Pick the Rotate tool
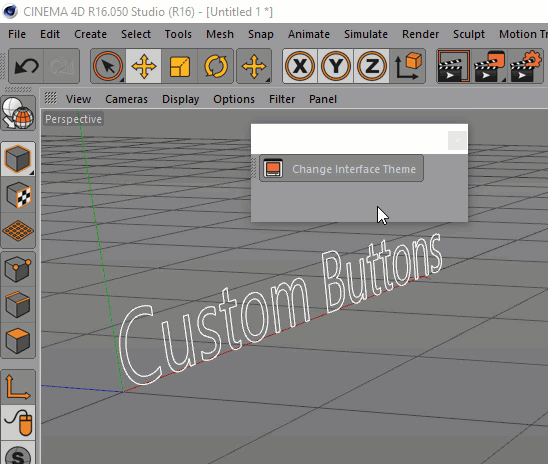This screenshot has height=464, width=548. [215, 66]
